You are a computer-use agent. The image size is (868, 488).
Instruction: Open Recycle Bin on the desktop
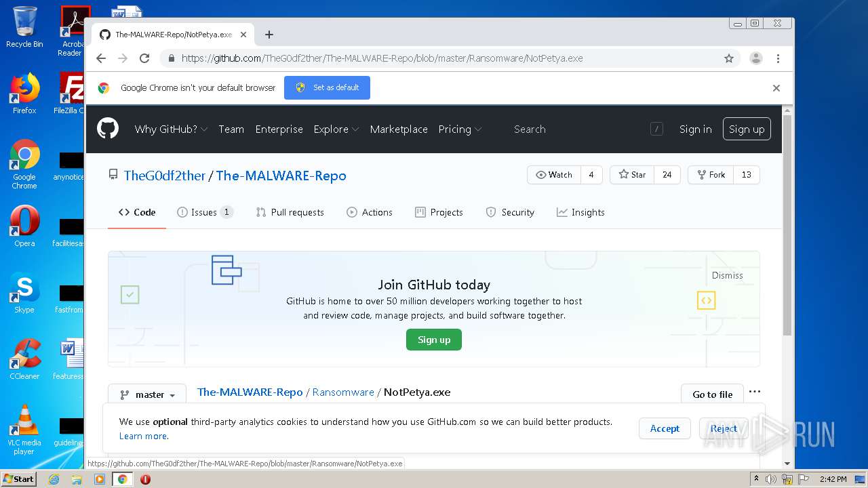pyautogui.click(x=24, y=27)
